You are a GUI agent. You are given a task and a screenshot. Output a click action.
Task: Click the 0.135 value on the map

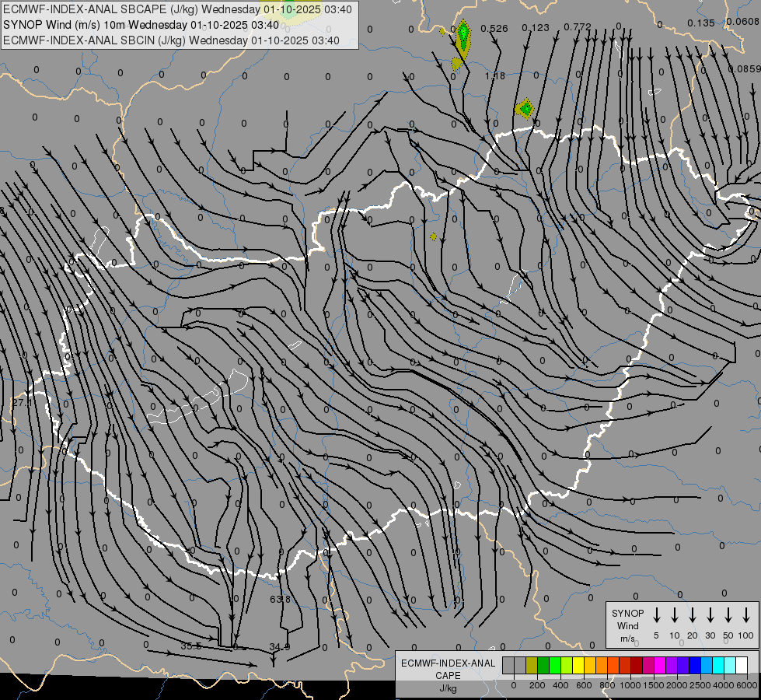[x=701, y=23]
